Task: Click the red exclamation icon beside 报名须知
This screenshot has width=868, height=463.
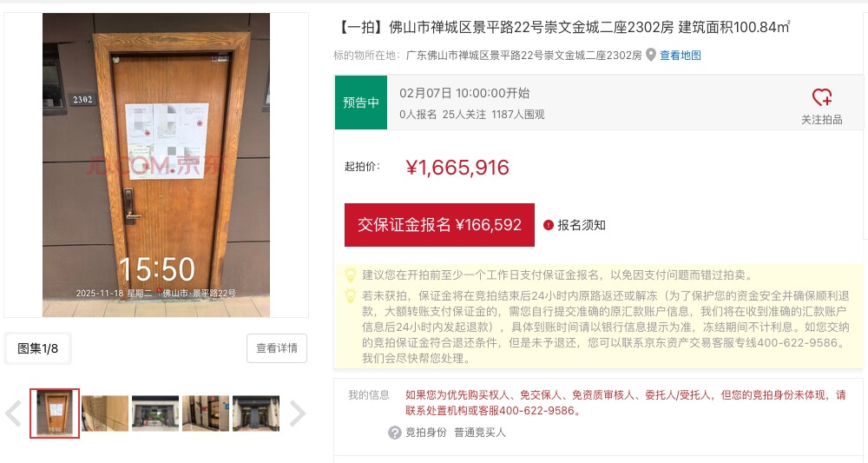Action: (x=548, y=225)
